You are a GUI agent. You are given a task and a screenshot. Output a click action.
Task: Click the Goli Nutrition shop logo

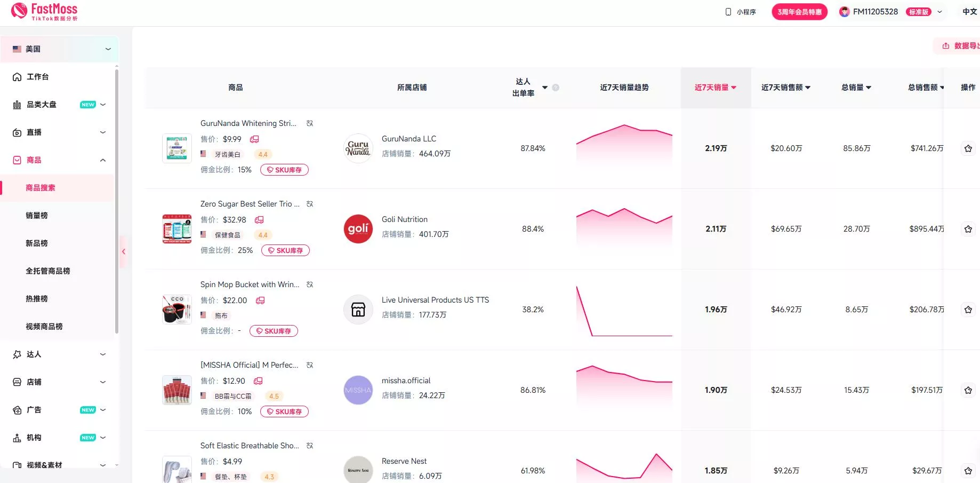(358, 229)
